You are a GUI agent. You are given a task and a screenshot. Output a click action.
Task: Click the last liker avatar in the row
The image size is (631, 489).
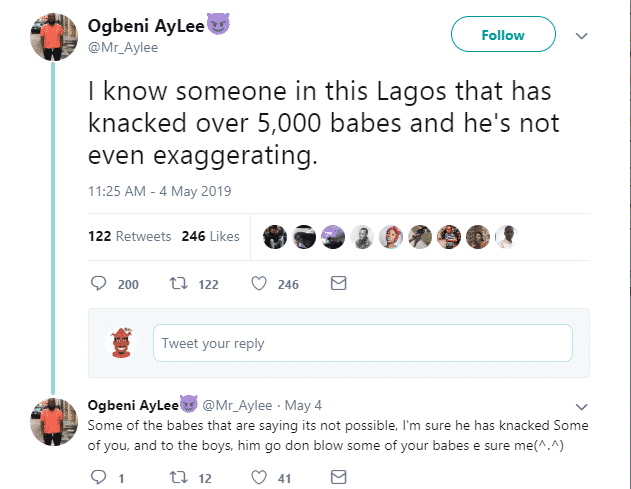coord(506,236)
